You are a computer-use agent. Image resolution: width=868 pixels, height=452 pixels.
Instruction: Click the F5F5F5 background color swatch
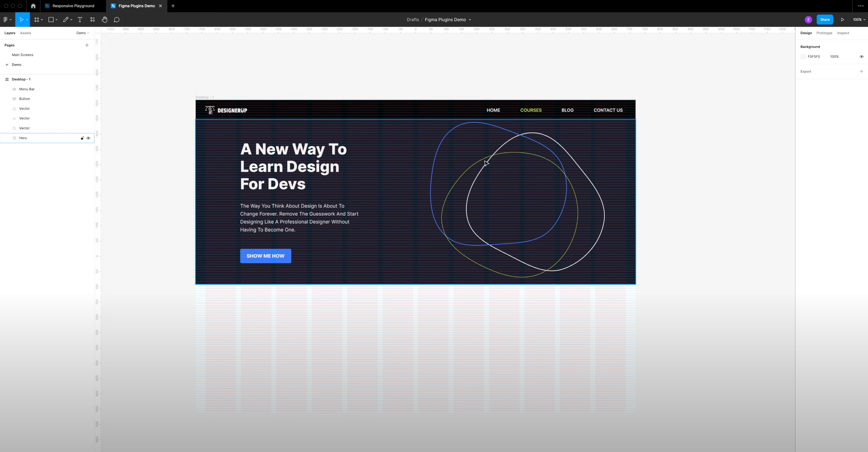point(803,56)
